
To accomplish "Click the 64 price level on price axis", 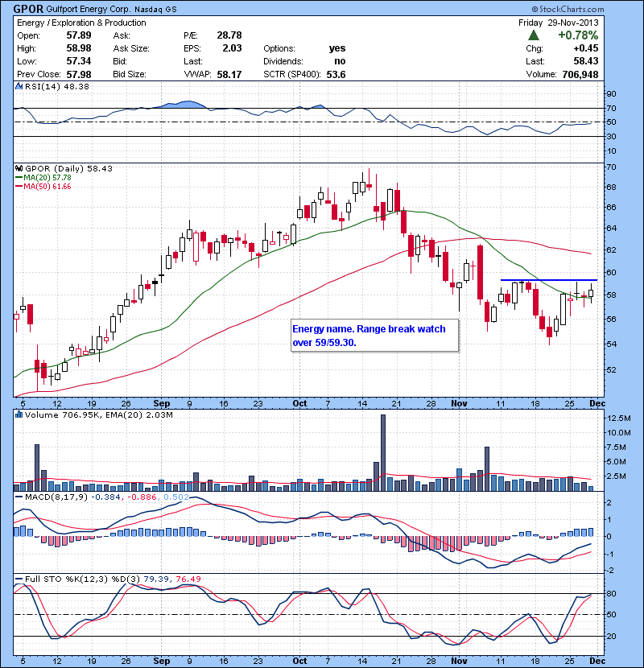I will tap(611, 229).
